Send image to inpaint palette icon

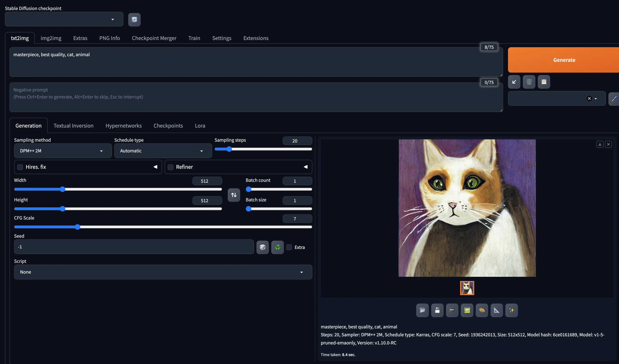click(482, 310)
